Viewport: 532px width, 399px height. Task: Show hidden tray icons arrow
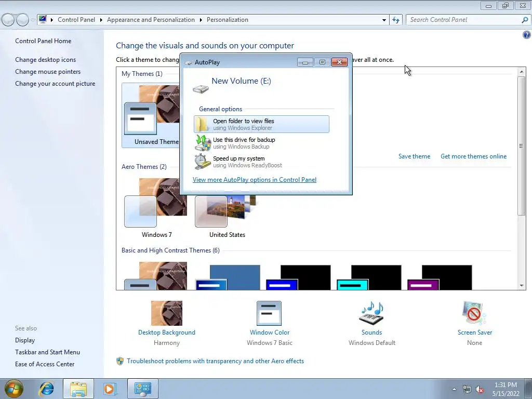[454, 389]
